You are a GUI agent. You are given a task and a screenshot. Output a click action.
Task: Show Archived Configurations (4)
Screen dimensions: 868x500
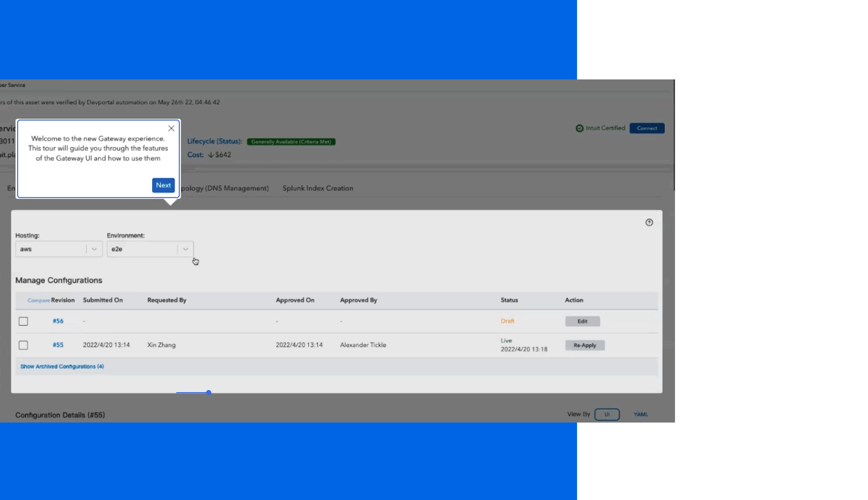pyautogui.click(x=62, y=366)
